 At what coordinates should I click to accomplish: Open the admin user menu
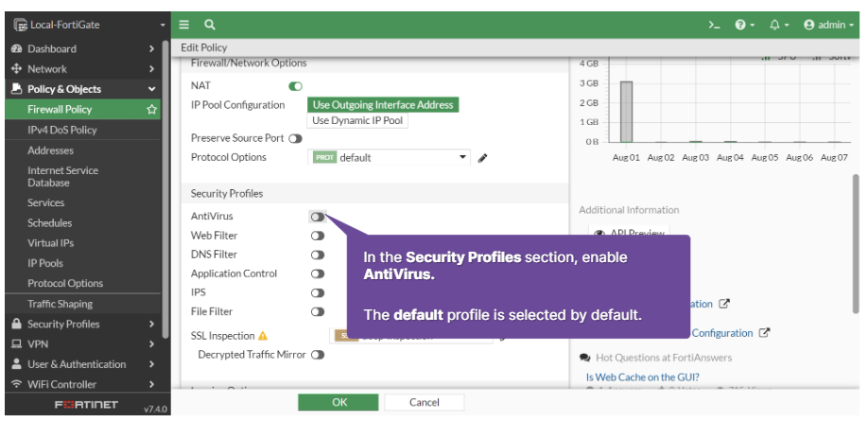pos(828,25)
